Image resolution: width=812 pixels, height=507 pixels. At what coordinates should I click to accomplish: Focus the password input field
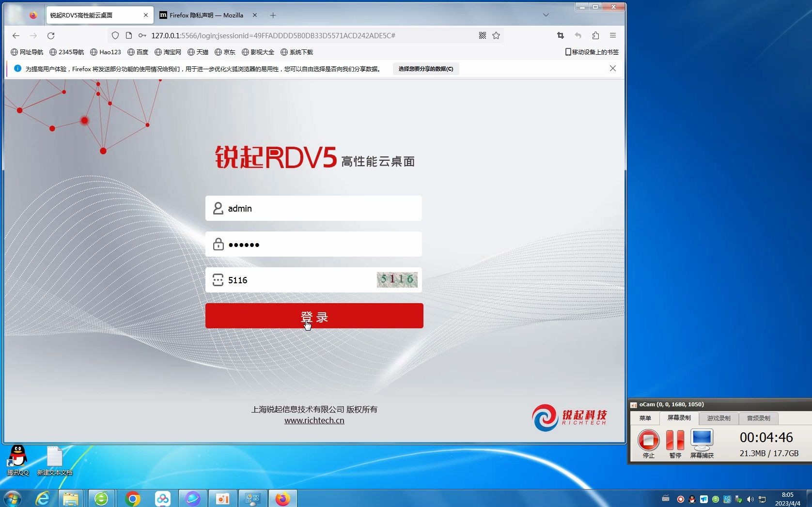(313, 244)
